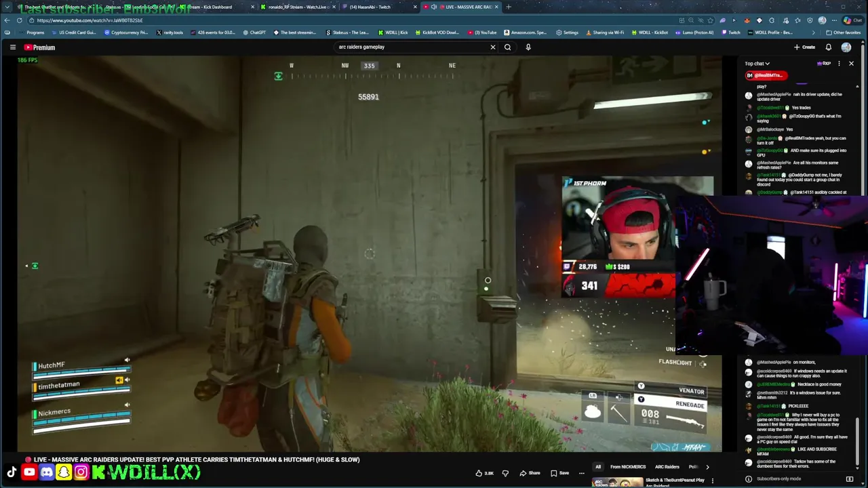Click the red YouTube icon in the overlay
Viewport: 868px width, 488px height.
pos(29,472)
